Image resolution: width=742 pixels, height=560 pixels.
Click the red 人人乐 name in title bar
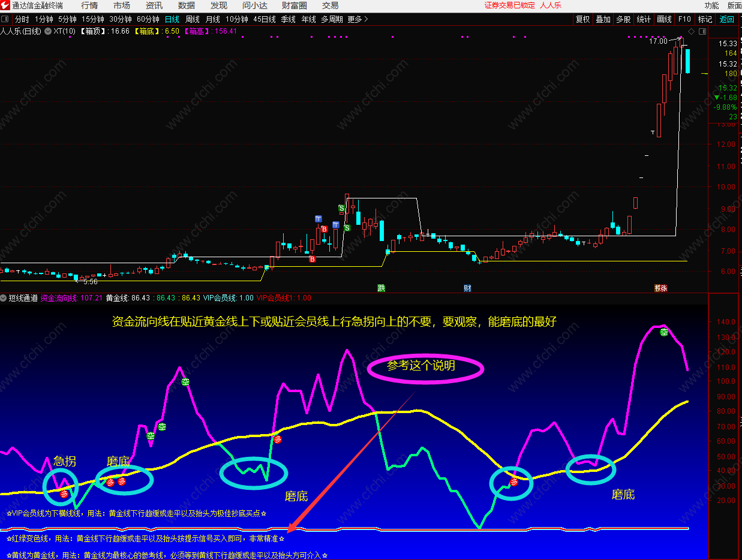(550, 5)
